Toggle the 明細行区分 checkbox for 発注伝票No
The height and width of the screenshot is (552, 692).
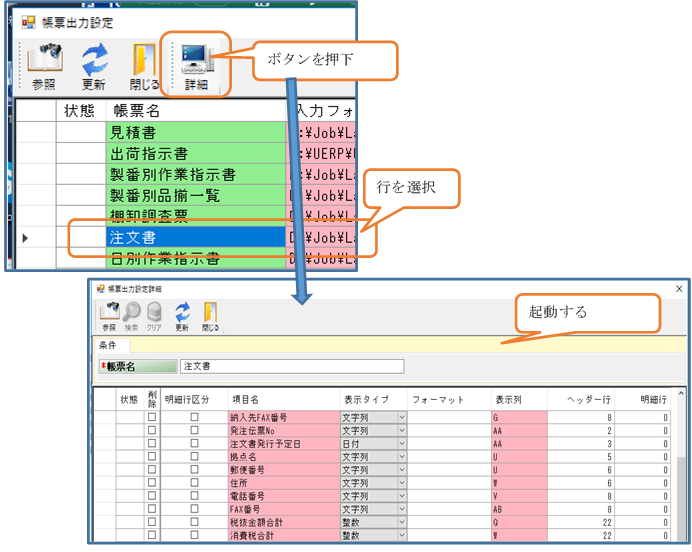pyautogui.click(x=194, y=429)
